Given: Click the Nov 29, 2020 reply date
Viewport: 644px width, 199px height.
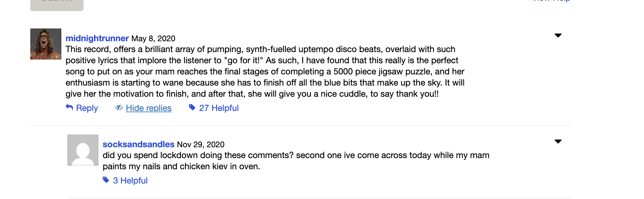Looking at the screenshot, I should [x=201, y=144].
